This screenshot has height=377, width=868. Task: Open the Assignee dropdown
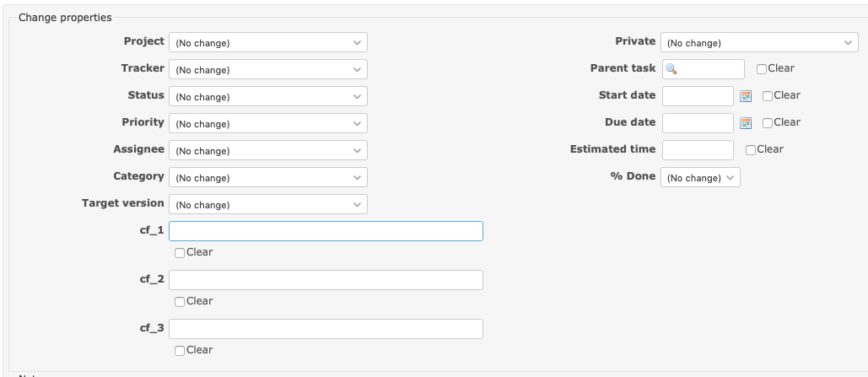tap(268, 150)
